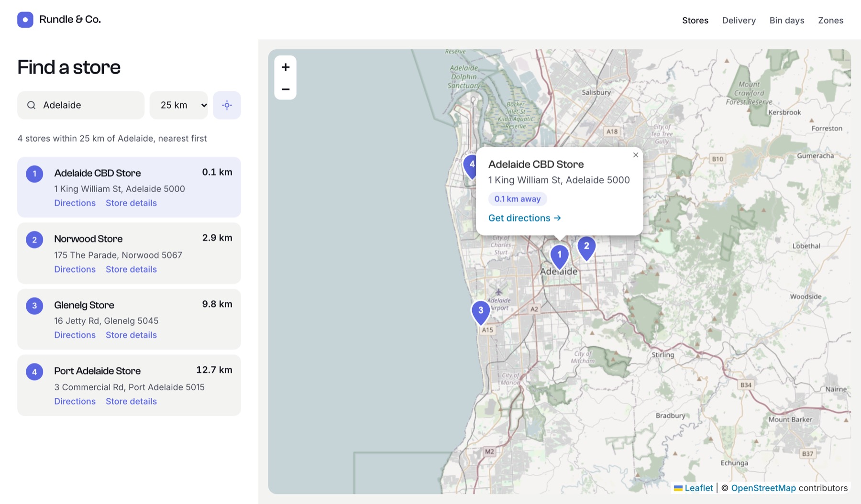Click the 12.7 km distance label

(214, 370)
